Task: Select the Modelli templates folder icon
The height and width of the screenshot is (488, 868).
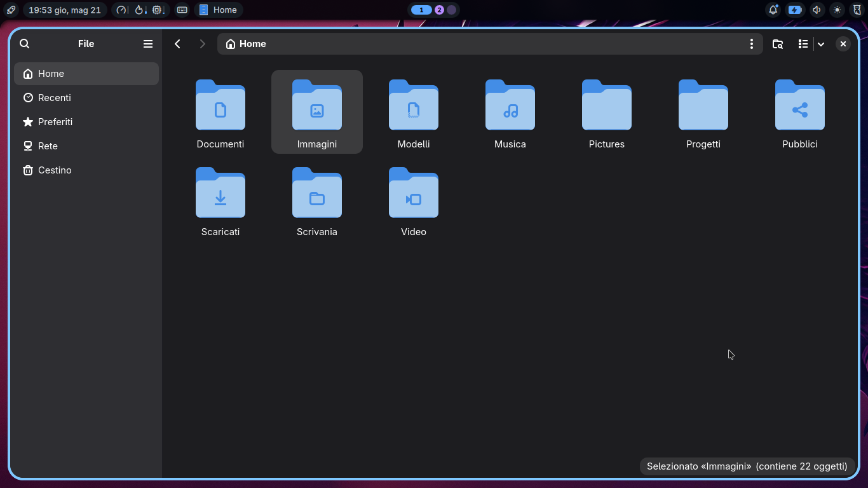Action: click(x=414, y=105)
